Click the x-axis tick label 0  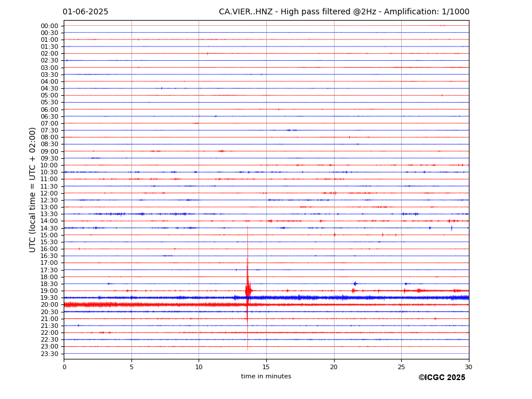(x=64, y=367)
